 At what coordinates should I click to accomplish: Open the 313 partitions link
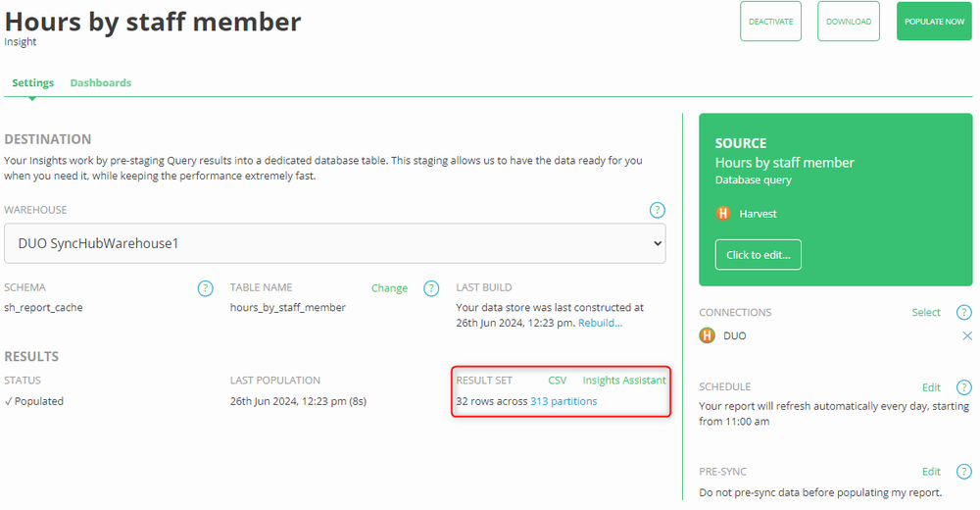click(x=563, y=401)
